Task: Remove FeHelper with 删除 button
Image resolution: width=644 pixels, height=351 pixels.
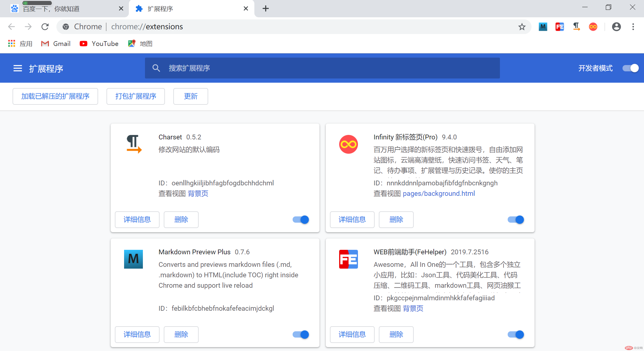Action: (x=396, y=335)
